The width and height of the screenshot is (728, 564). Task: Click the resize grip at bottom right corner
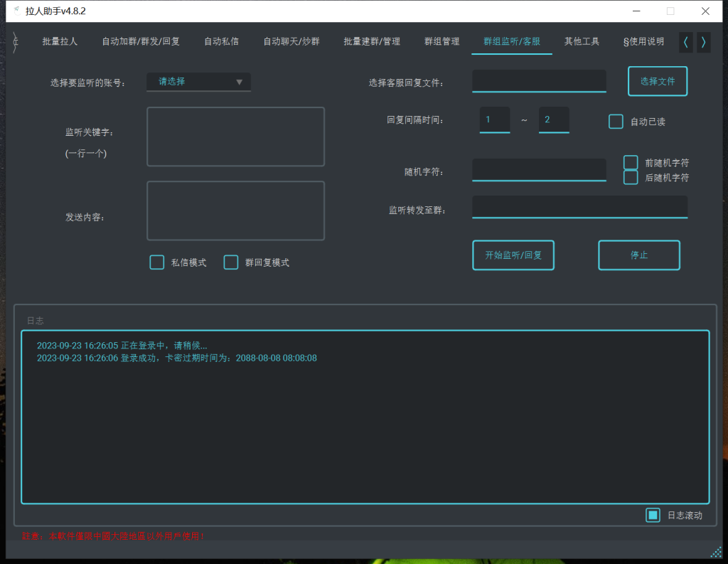click(x=714, y=553)
